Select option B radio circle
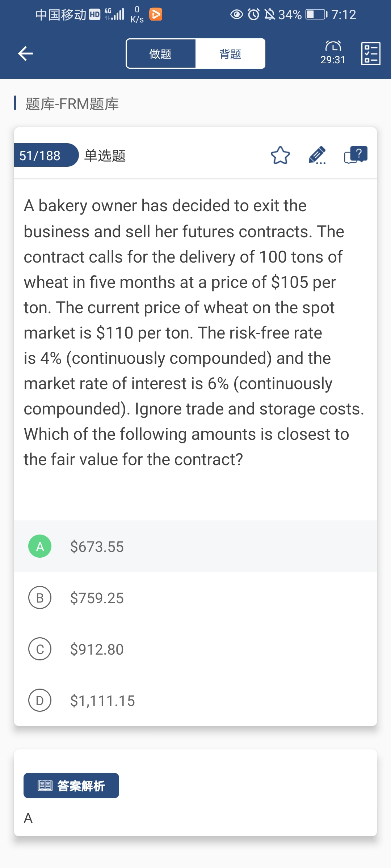391x868 pixels. (40, 597)
